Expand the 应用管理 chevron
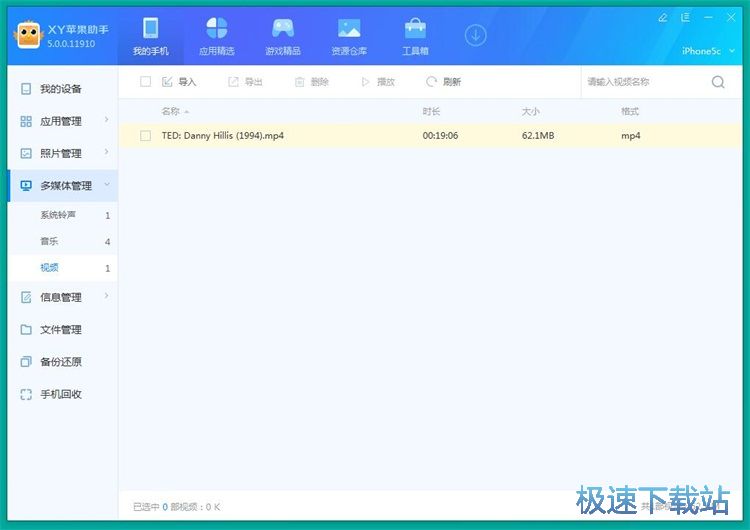This screenshot has width=750, height=530. 107,120
